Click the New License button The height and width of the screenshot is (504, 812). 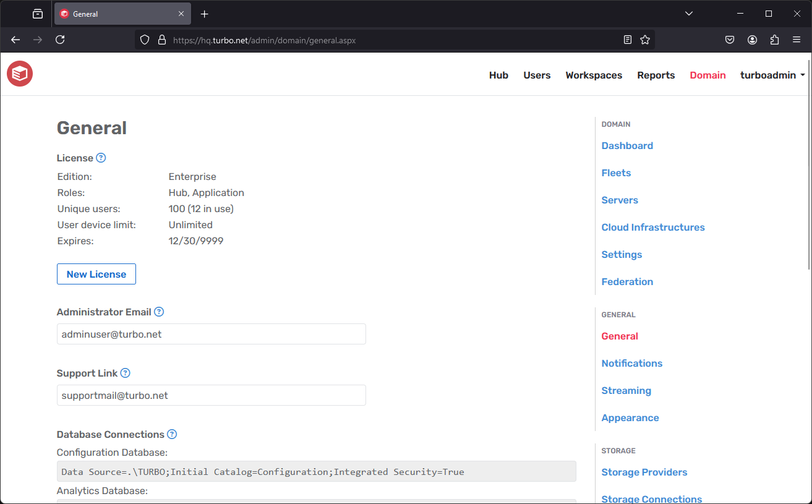(96, 274)
